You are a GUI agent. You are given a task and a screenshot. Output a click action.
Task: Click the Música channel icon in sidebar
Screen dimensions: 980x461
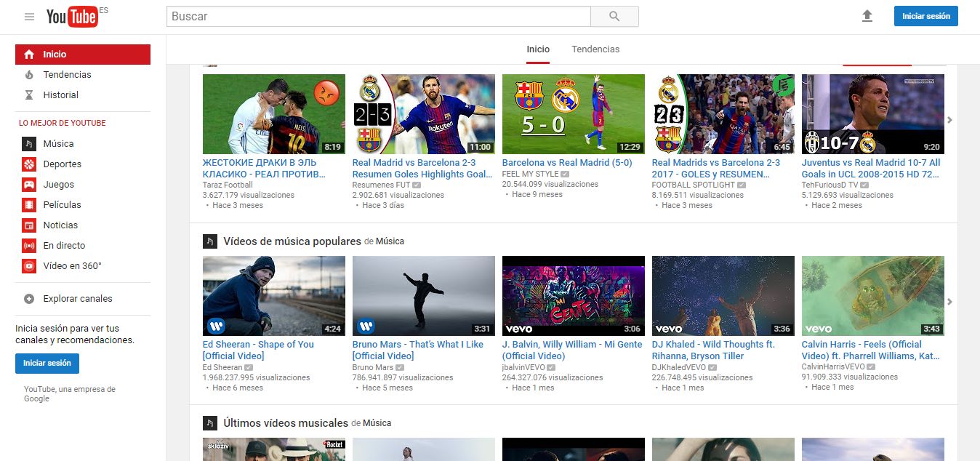point(29,144)
